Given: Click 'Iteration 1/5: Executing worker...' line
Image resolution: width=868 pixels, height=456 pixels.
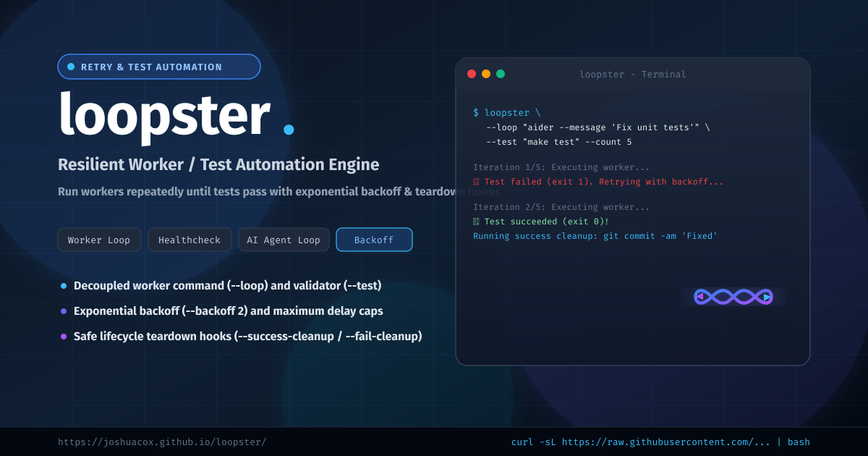Looking at the screenshot, I should click(561, 167).
